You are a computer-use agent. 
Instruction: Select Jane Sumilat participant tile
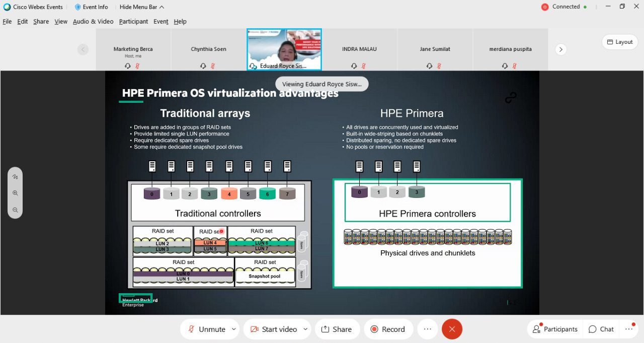pos(435,49)
